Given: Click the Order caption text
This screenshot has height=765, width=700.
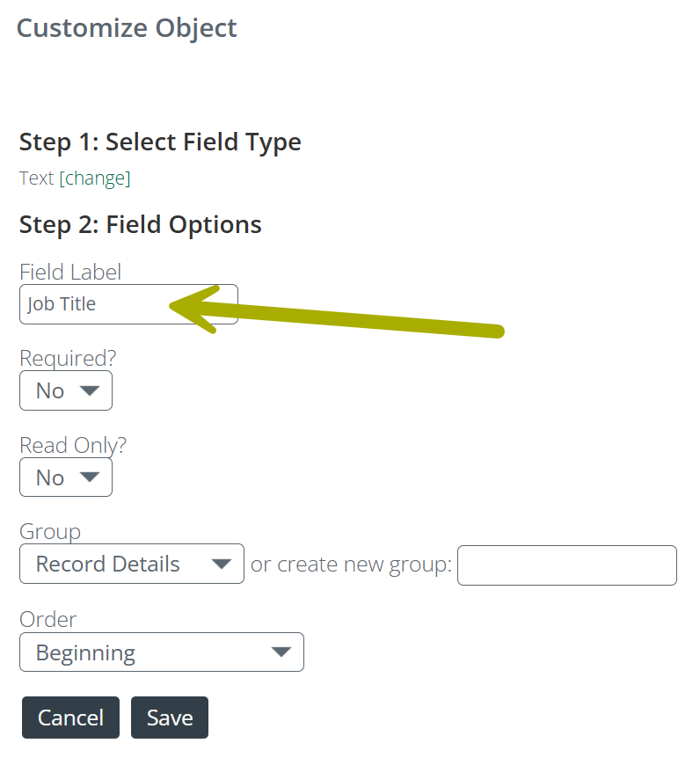Looking at the screenshot, I should click(47, 620).
